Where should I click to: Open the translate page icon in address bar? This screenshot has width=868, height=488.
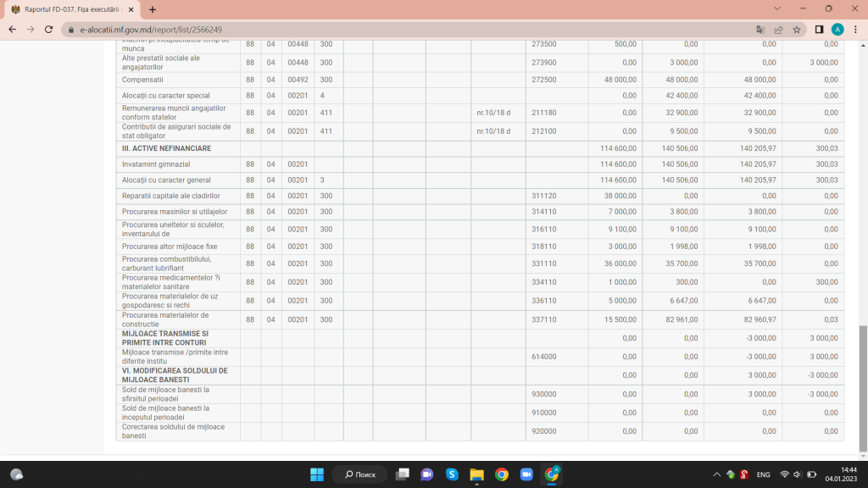[x=760, y=30]
